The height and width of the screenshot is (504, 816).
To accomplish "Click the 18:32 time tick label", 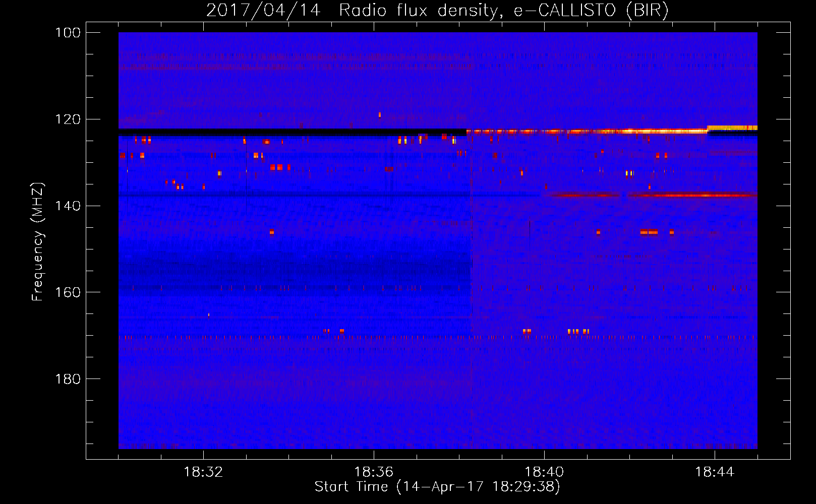I will (x=203, y=472).
